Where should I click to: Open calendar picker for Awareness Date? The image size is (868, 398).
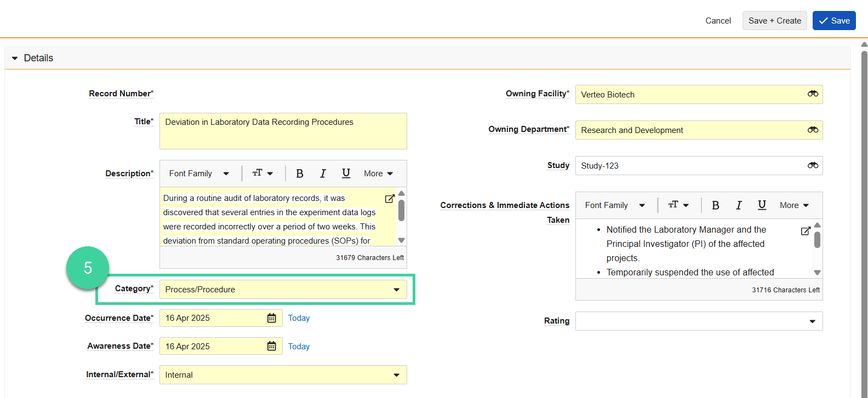272,346
